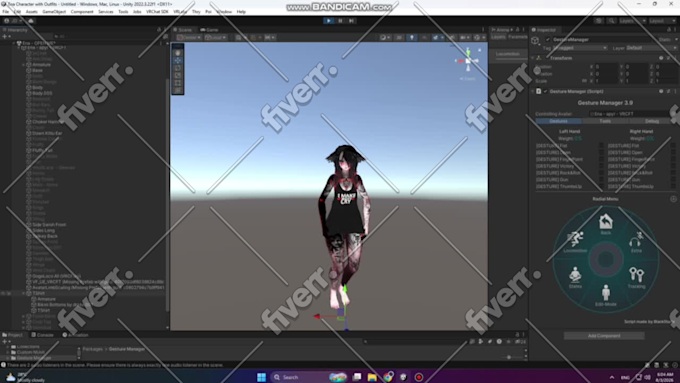Open Transform component help icon
Viewport: 680px width, 383px height.
pos(661,58)
